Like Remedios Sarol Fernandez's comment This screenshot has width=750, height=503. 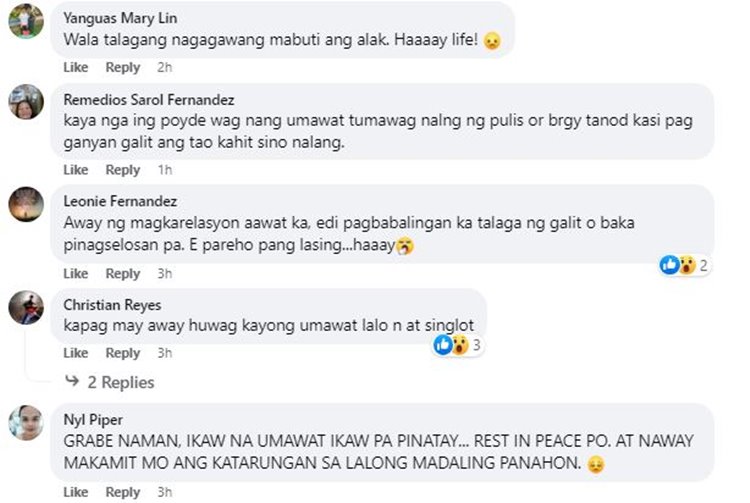[x=76, y=170]
